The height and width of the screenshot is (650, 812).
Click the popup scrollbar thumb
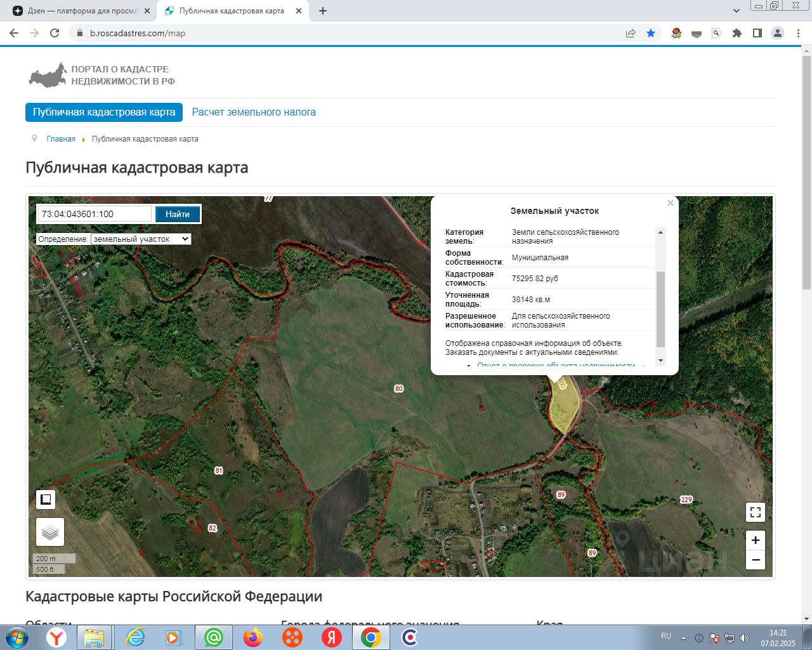click(x=660, y=308)
